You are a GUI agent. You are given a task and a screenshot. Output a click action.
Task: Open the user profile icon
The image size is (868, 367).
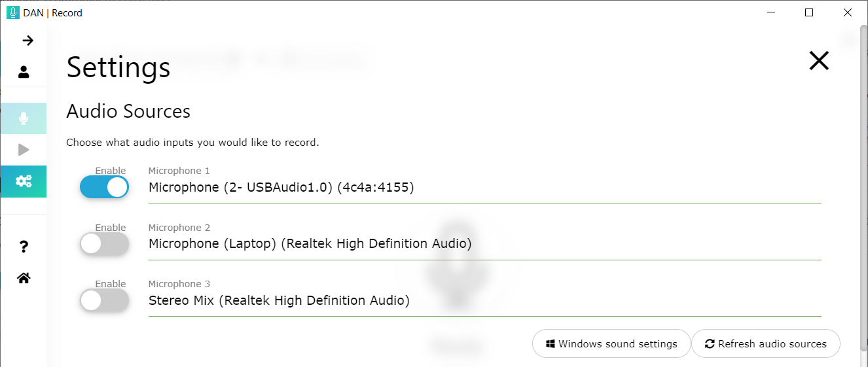tap(24, 71)
